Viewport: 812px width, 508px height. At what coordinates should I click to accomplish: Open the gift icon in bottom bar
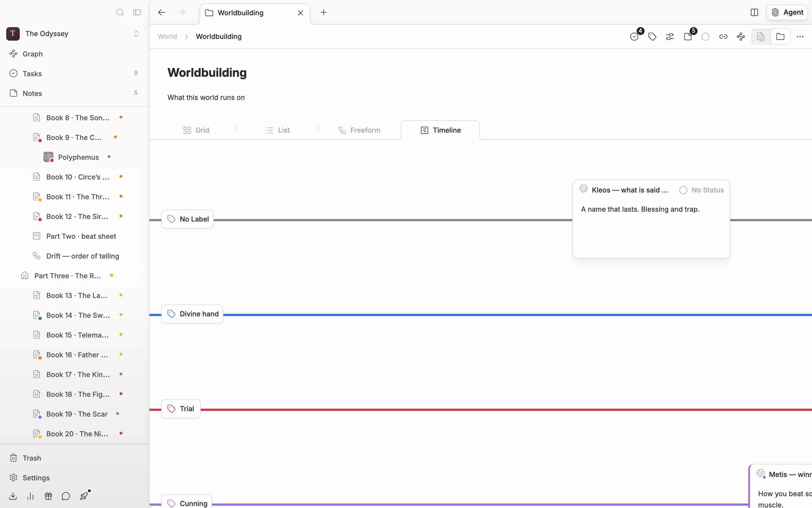click(x=48, y=496)
